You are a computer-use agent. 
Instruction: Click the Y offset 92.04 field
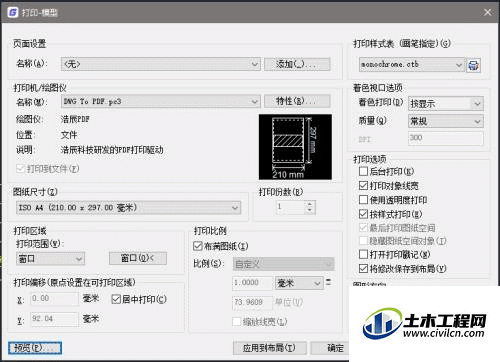[55, 319]
